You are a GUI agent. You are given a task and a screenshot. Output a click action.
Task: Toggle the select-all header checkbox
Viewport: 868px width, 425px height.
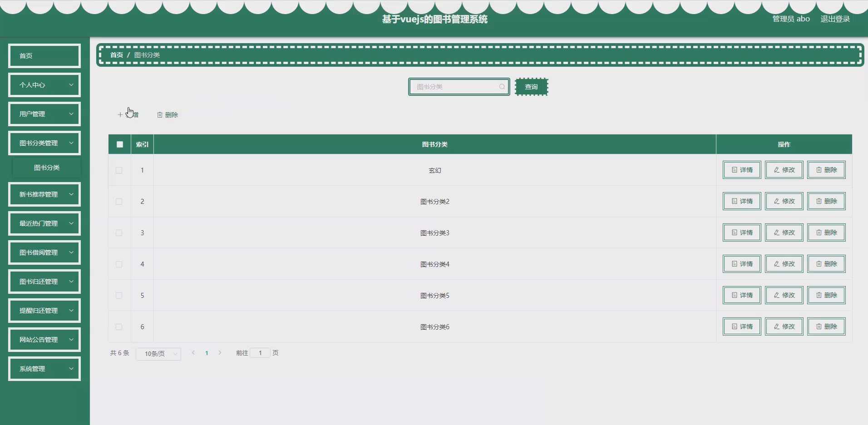[120, 144]
